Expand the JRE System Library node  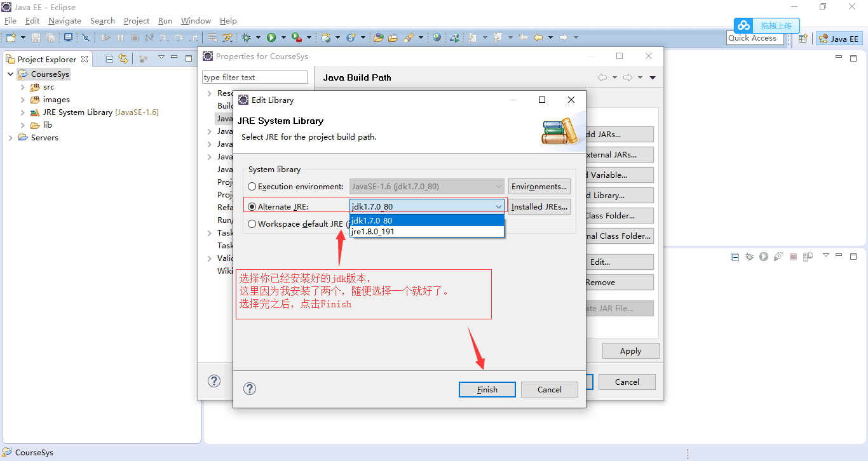point(23,112)
